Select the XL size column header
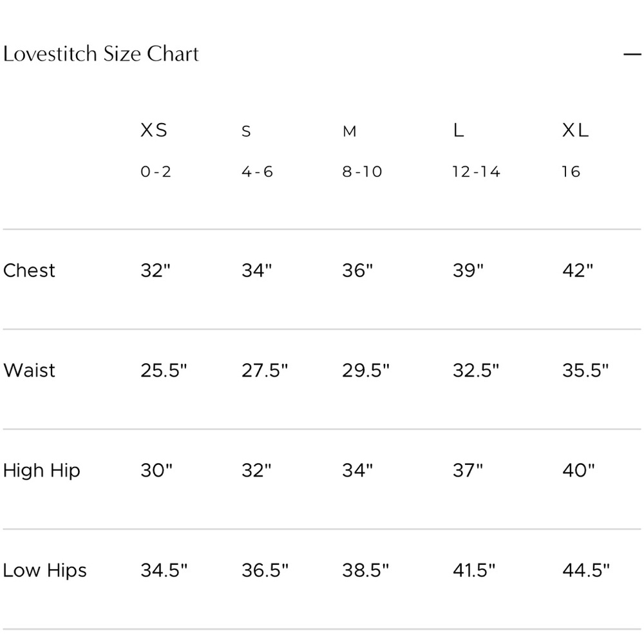Screen dimensions: 644x644 pos(575,130)
